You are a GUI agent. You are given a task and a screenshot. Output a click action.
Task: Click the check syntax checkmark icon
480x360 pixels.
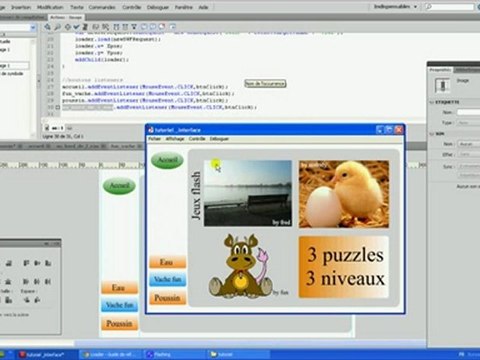point(77,27)
